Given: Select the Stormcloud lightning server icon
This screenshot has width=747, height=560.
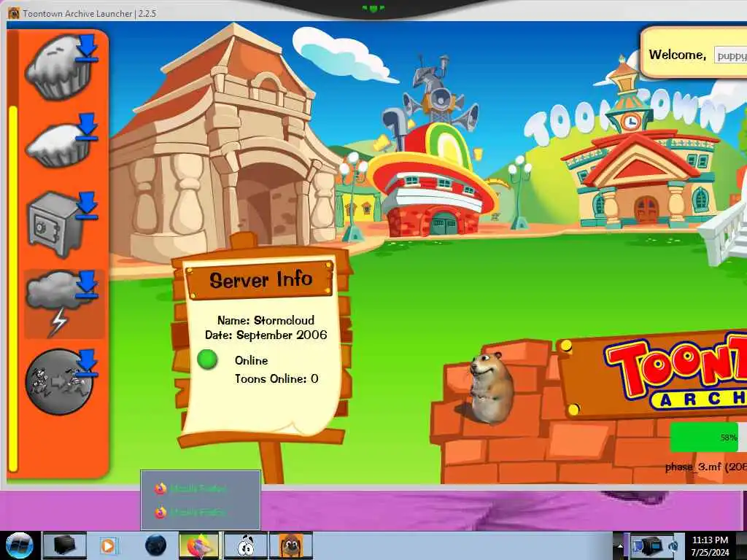Looking at the screenshot, I should pyautogui.click(x=64, y=304).
